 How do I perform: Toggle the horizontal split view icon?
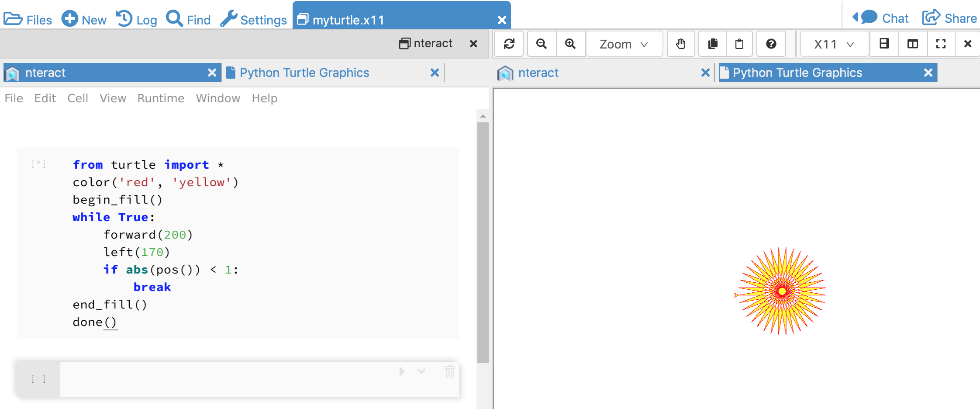click(883, 44)
